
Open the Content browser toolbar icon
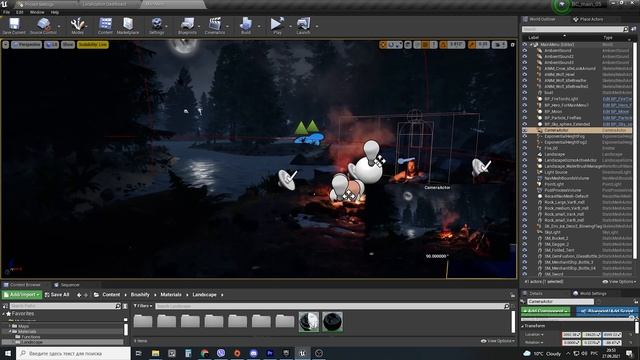[105, 25]
